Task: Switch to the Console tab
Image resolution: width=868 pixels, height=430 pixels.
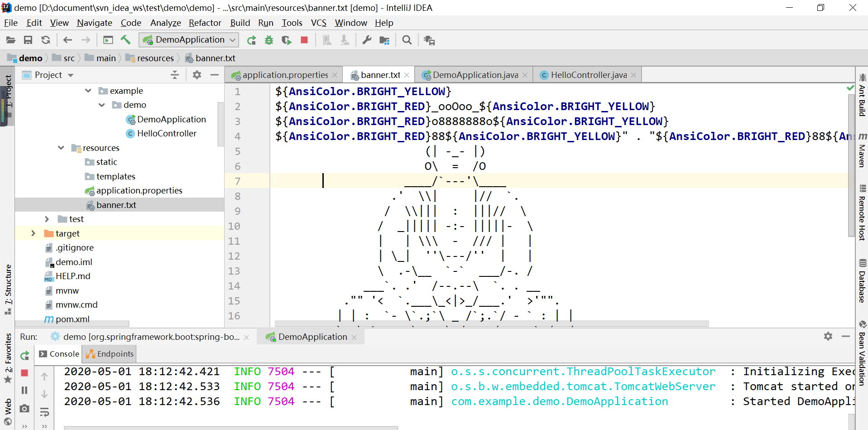Action: pyautogui.click(x=59, y=354)
